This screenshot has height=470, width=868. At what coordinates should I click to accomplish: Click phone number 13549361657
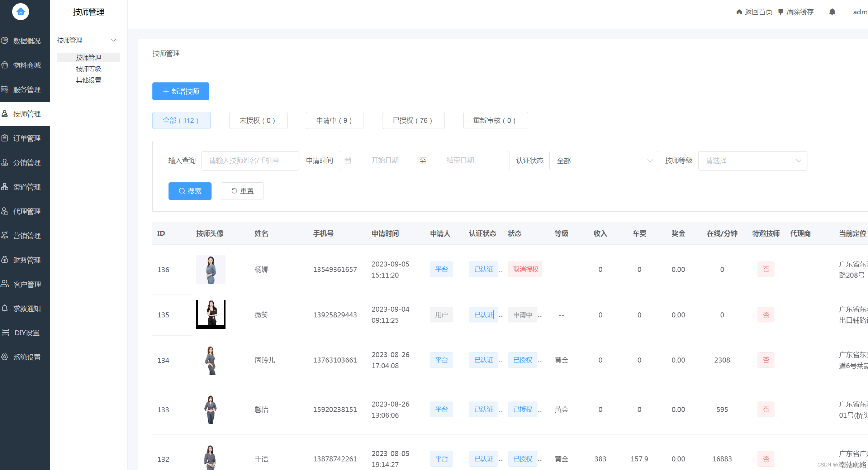(x=335, y=269)
